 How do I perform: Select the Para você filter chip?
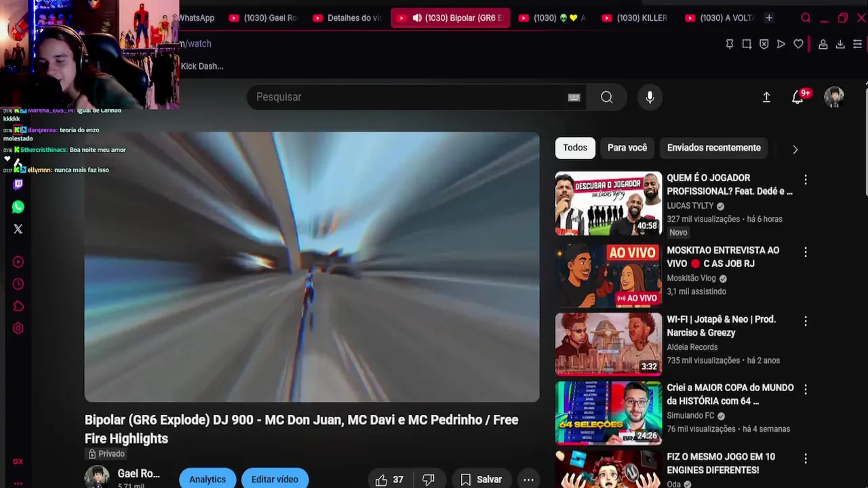(627, 148)
